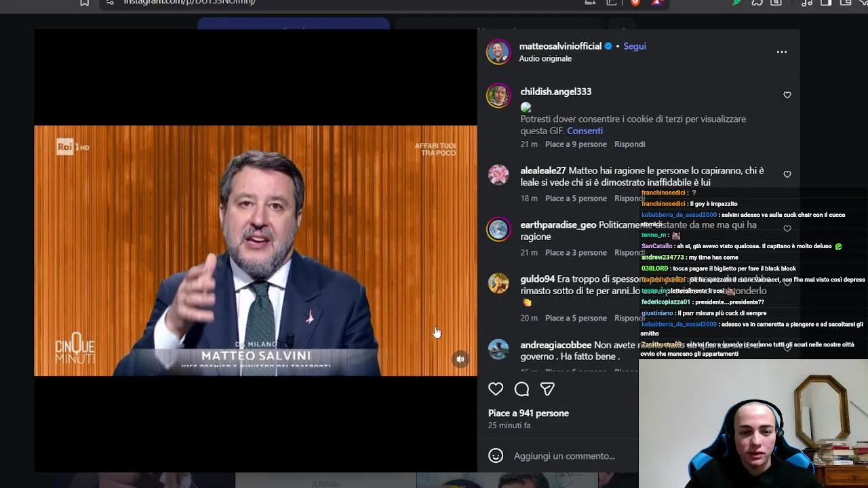The height and width of the screenshot is (488, 868).
Task: Click the '25 minuti fa' timestamp
Action: [509, 426]
